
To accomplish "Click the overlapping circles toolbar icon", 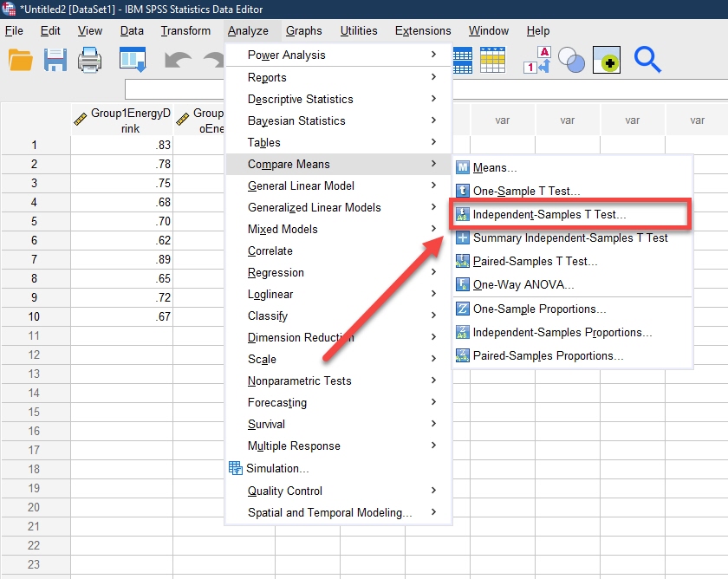I will (x=571, y=60).
